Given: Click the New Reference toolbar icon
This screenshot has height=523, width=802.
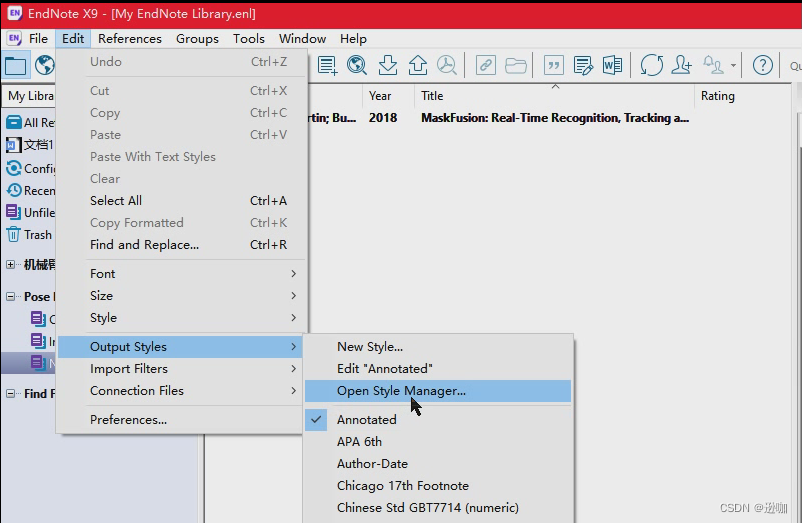Looking at the screenshot, I should pos(327,65).
